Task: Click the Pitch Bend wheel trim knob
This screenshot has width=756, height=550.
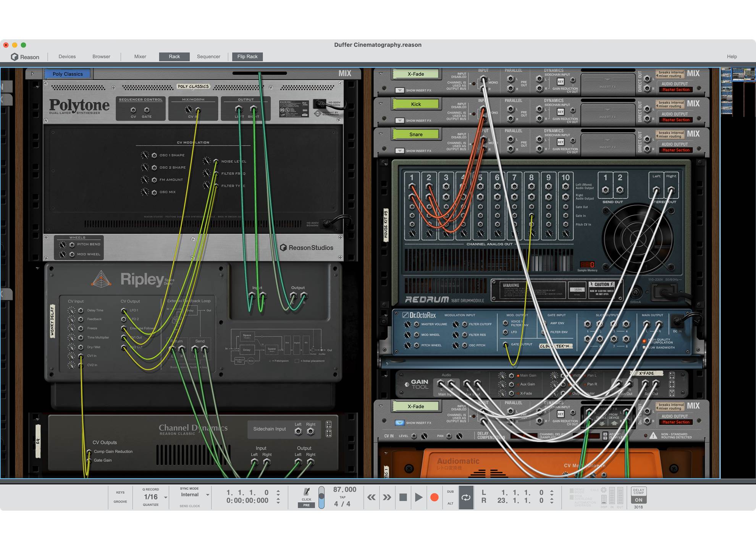Action: pyautogui.click(x=63, y=244)
